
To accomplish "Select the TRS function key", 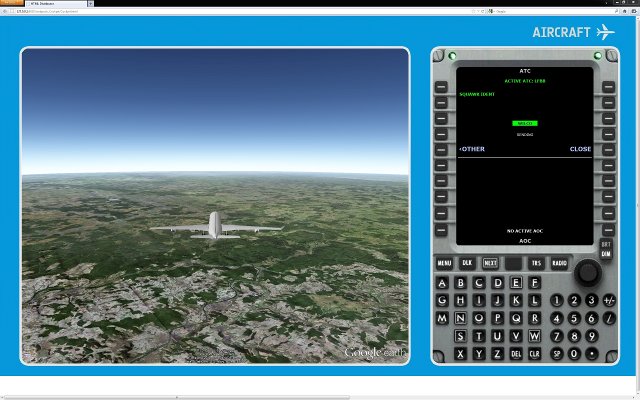I will 536,263.
